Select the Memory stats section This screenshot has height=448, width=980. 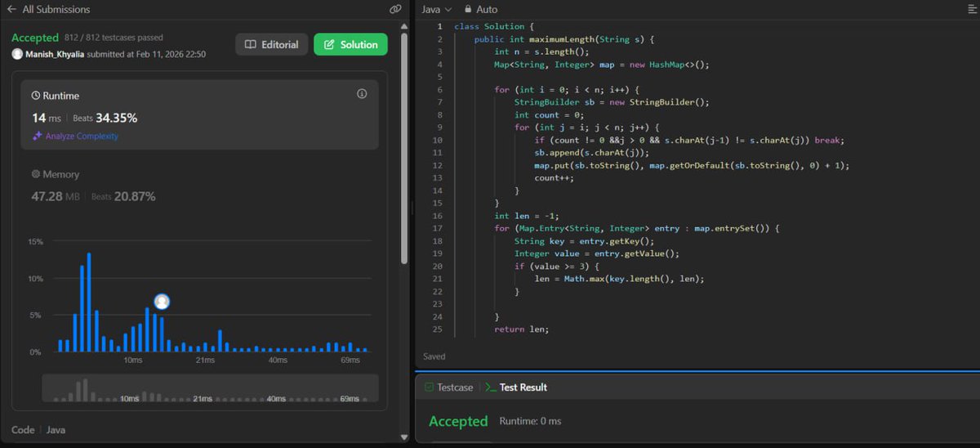(199, 186)
